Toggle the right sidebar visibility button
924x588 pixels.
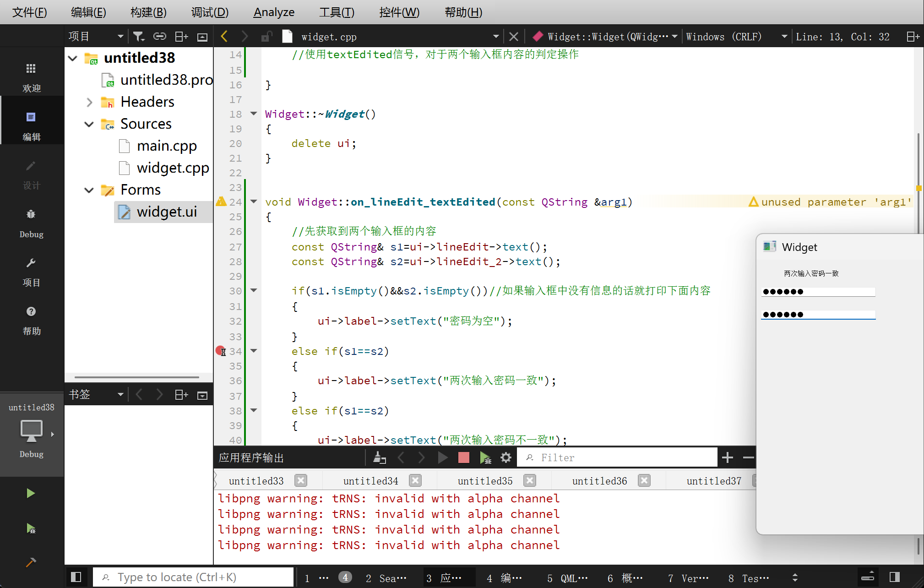pos(894,577)
